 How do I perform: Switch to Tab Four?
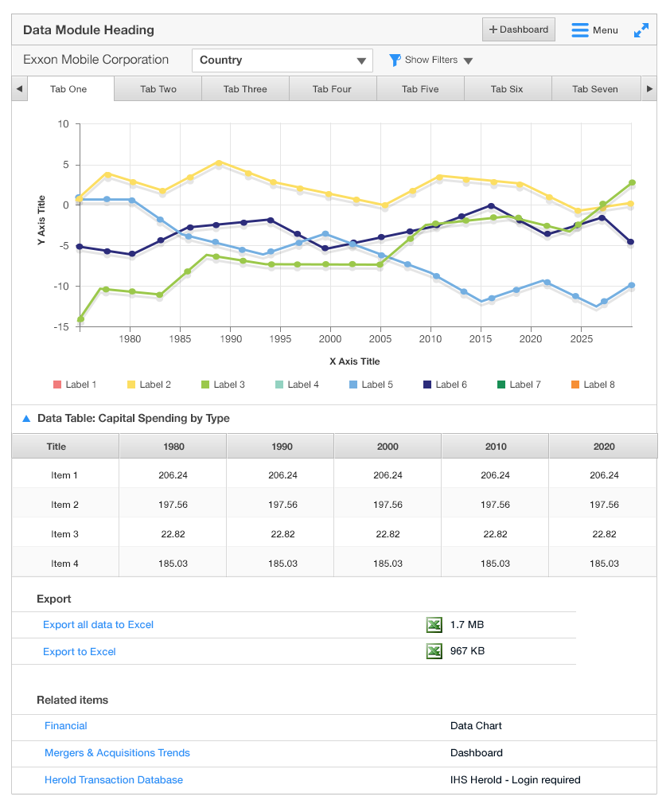click(x=333, y=89)
